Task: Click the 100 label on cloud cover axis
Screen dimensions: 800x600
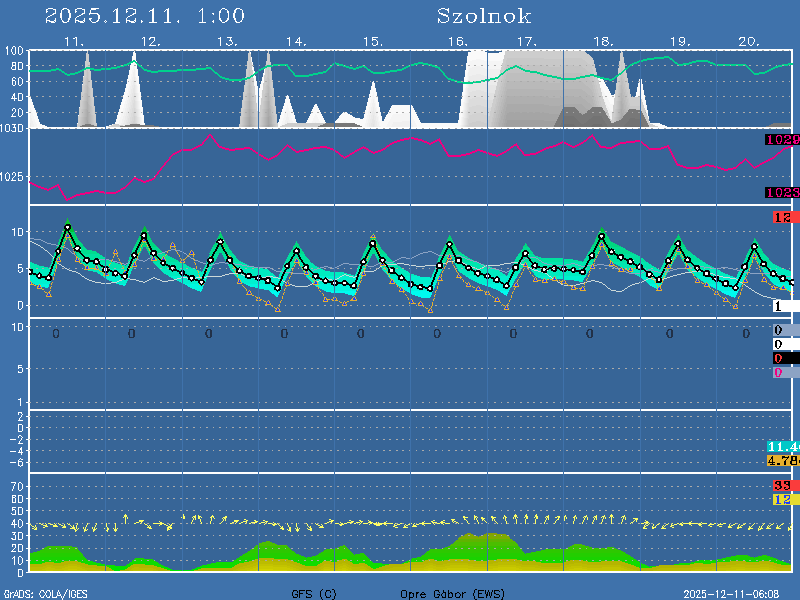Action: (x=14, y=51)
